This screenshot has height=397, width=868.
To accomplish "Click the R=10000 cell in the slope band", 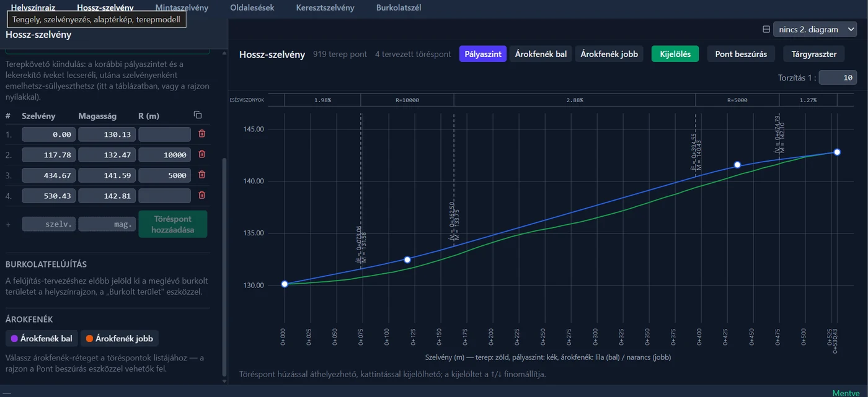I will coord(407,100).
